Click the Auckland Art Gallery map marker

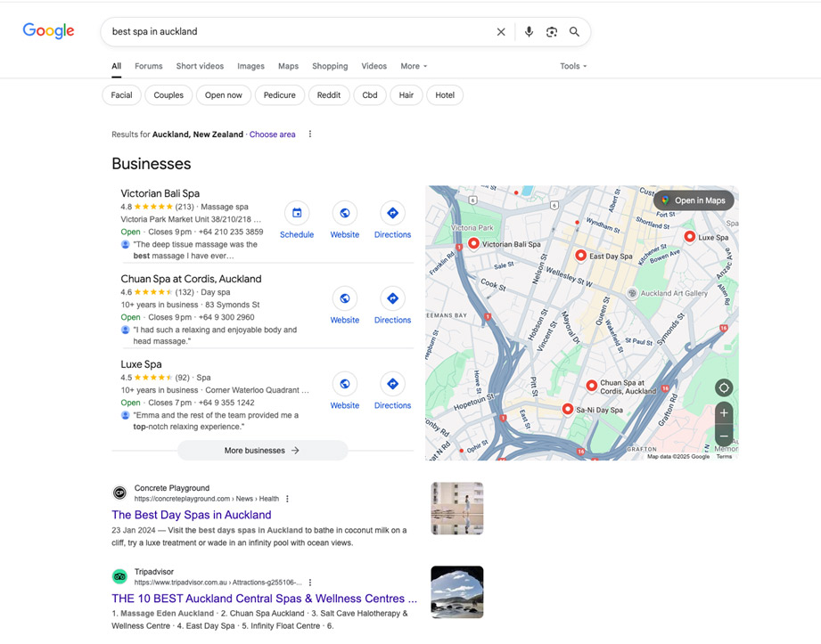(632, 293)
